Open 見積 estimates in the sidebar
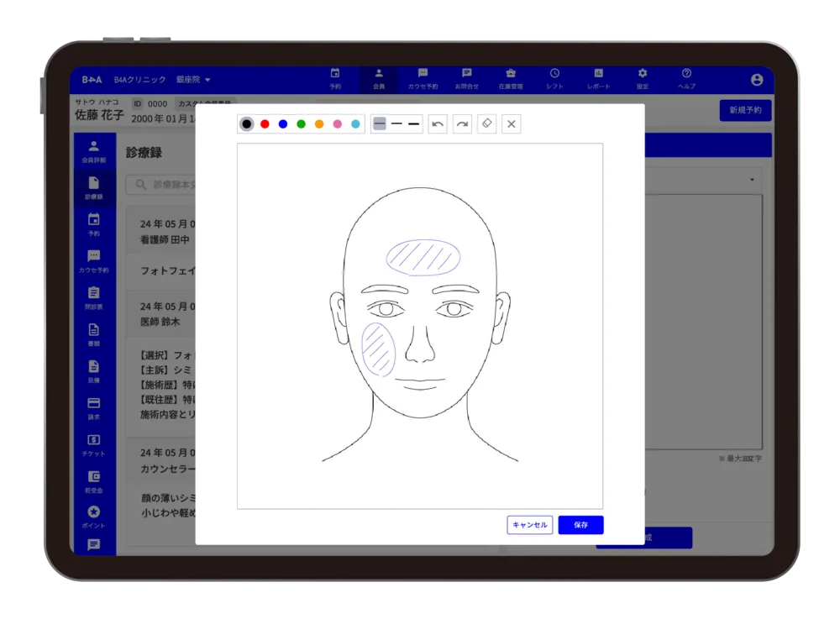This screenshot has width=840, height=619. tap(94, 371)
